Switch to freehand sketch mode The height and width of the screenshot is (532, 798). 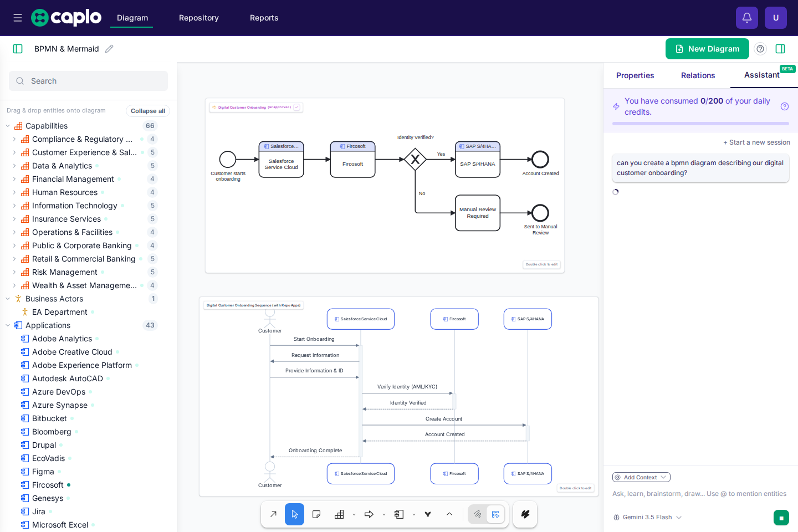tap(478, 514)
